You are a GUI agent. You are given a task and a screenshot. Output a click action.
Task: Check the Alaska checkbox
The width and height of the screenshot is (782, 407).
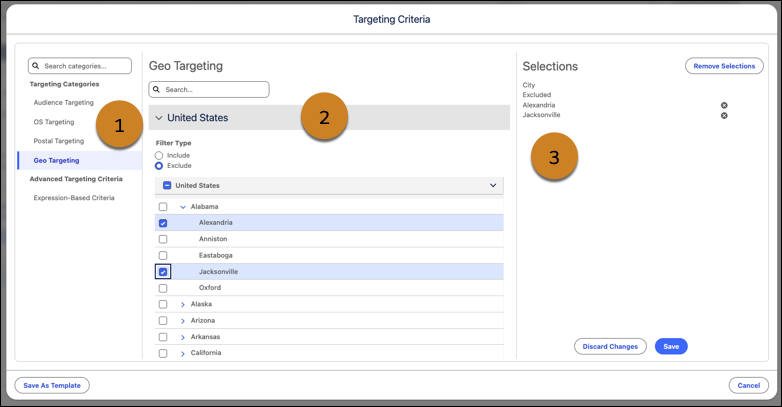pos(163,304)
